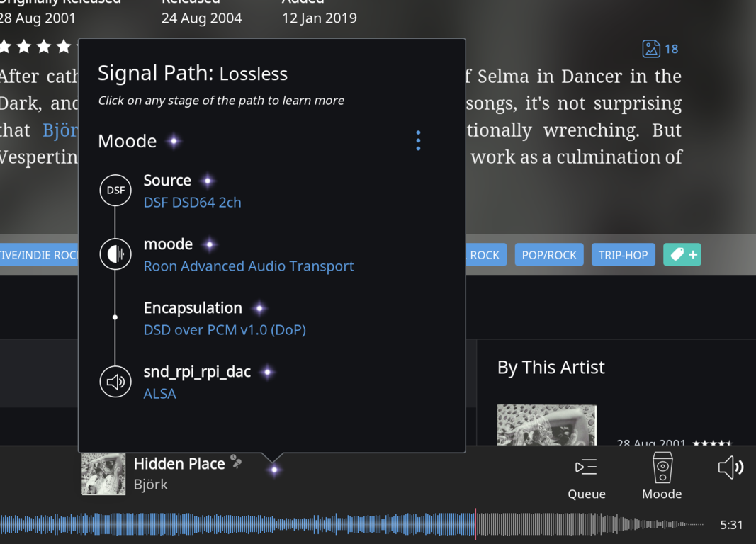Open the now playing album cover thumbnail

(103, 474)
